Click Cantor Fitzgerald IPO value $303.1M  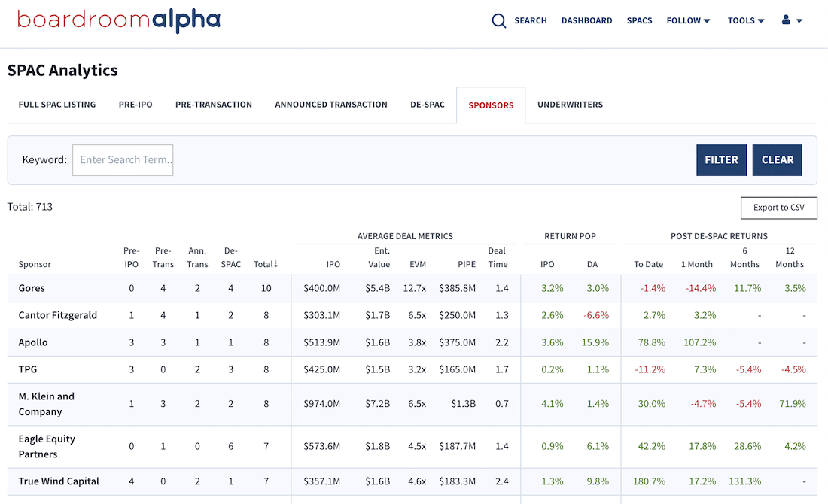pyautogui.click(x=321, y=315)
